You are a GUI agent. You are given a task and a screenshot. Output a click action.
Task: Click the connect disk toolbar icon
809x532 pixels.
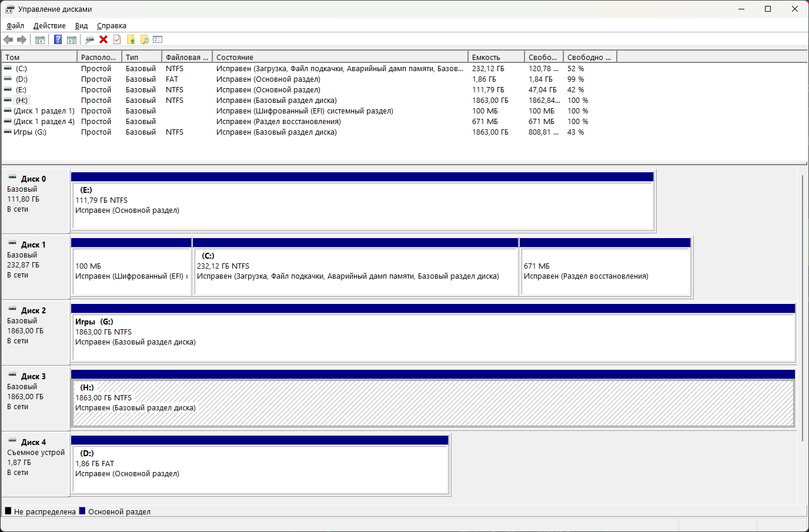tap(89, 39)
